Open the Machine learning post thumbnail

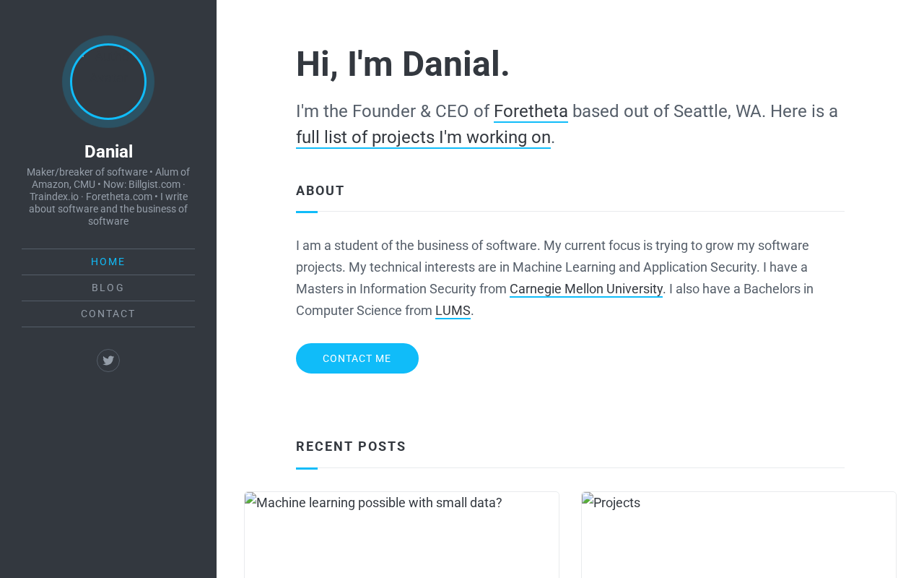click(401, 535)
